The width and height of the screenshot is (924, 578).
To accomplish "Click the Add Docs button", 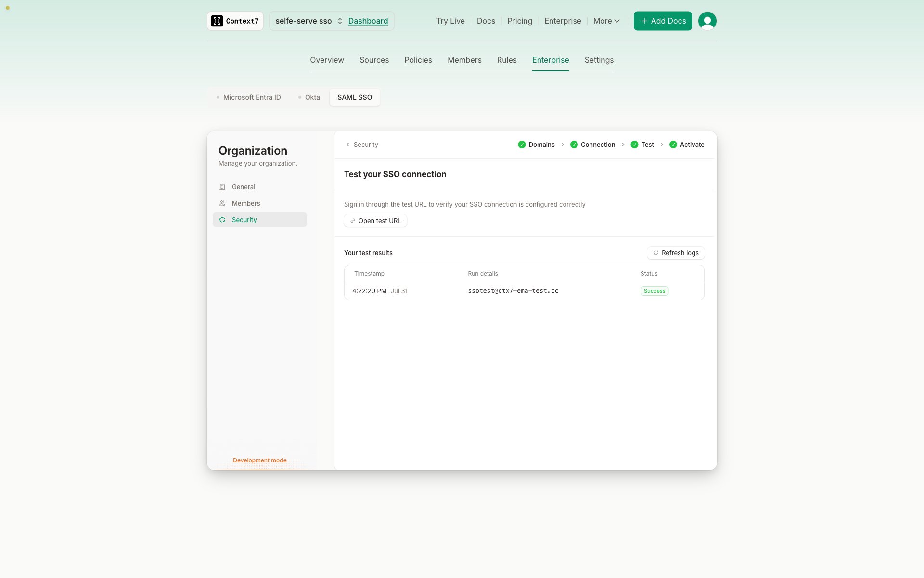I will click(x=663, y=21).
